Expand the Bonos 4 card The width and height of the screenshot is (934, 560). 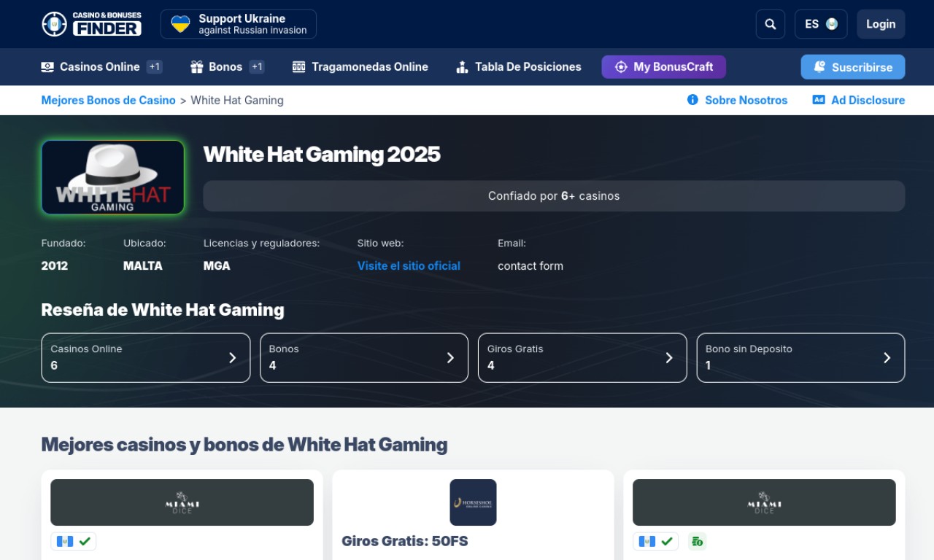(x=364, y=358)
